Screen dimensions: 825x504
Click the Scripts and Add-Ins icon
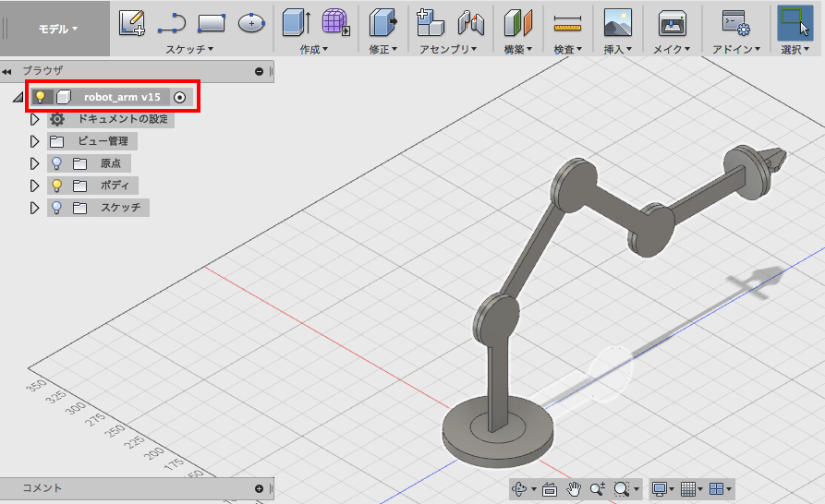click(735, 23)
